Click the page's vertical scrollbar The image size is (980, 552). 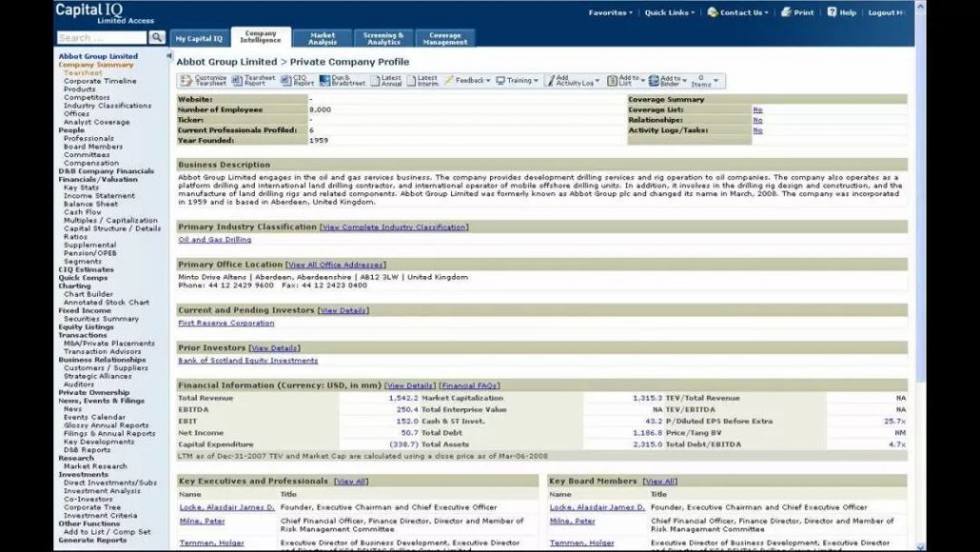(921, 276)
